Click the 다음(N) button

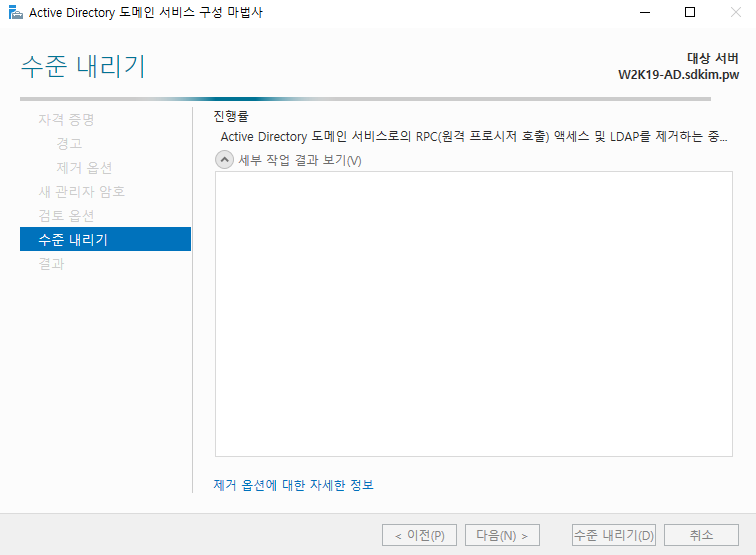(502, 535)
